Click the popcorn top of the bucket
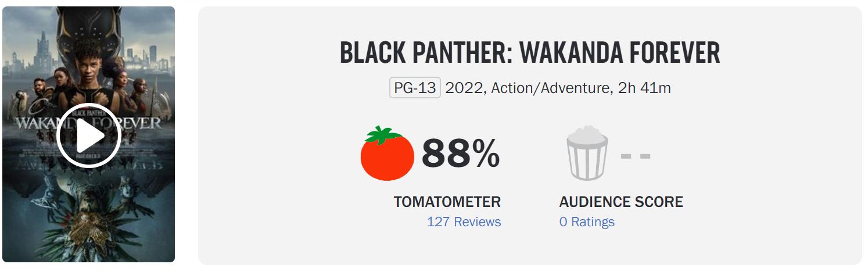This screenshot has width=868, height=271. click(587, 133)
